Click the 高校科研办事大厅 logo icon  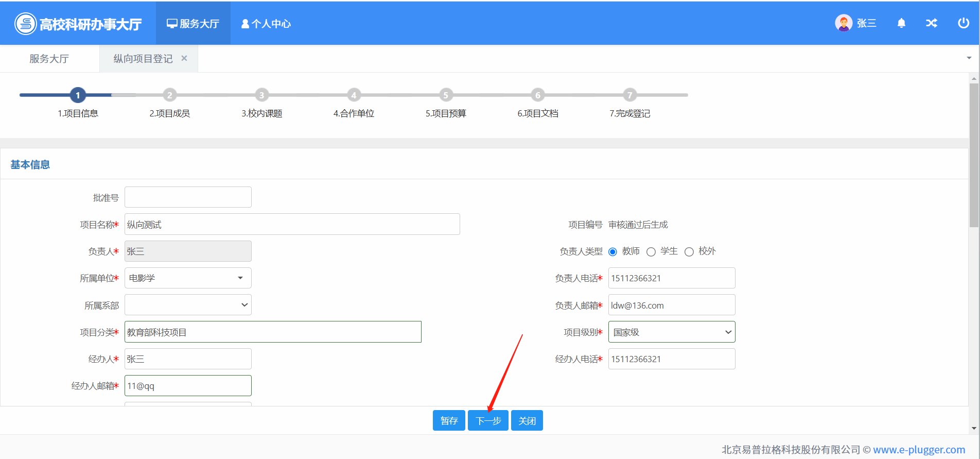[25, 24]
